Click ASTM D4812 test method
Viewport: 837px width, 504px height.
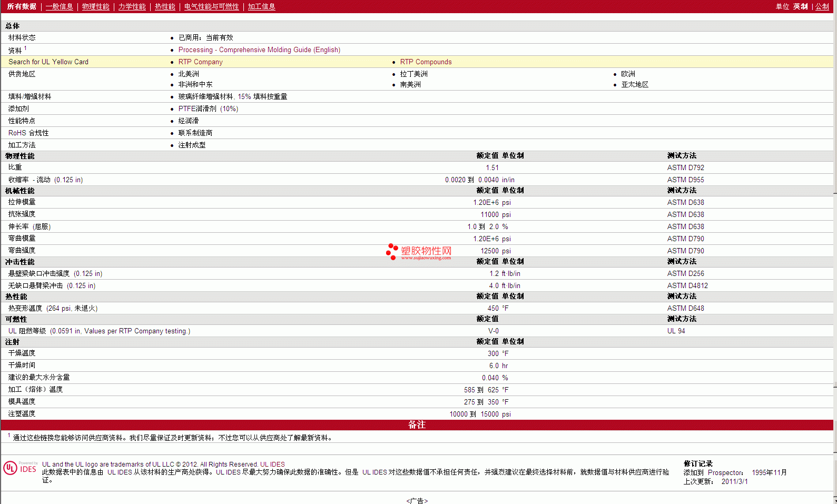[687, 285]
